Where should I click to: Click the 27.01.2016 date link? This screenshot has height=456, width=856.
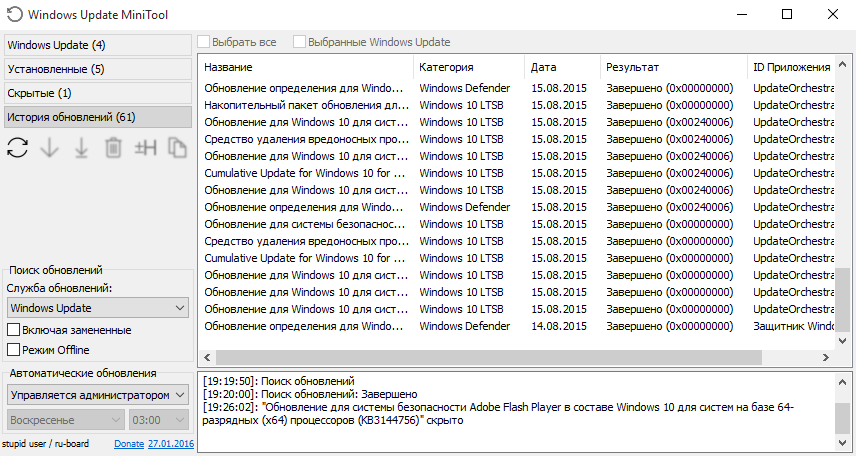tap(169, 443)
